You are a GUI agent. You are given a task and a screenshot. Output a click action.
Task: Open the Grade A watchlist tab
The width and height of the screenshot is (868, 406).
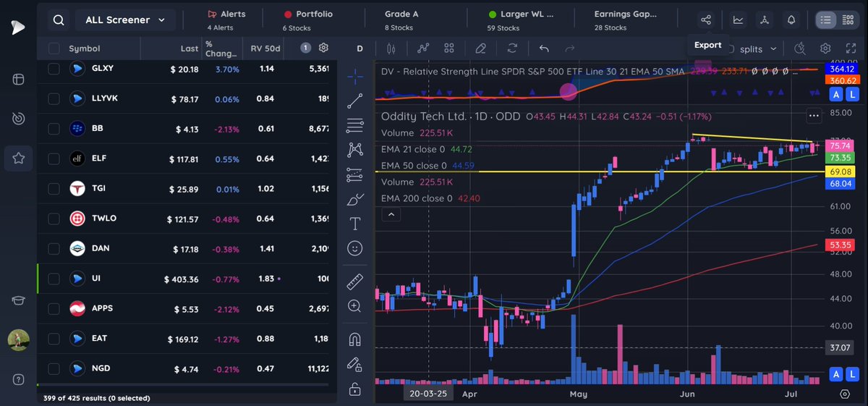pyautogui.click(x=401, y=20)
